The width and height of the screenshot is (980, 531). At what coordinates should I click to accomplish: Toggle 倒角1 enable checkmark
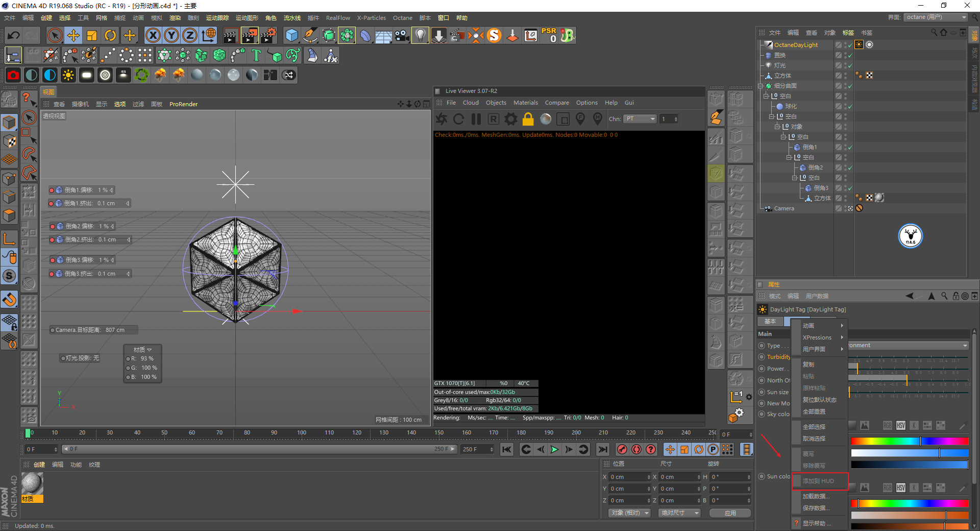[850, 148]
